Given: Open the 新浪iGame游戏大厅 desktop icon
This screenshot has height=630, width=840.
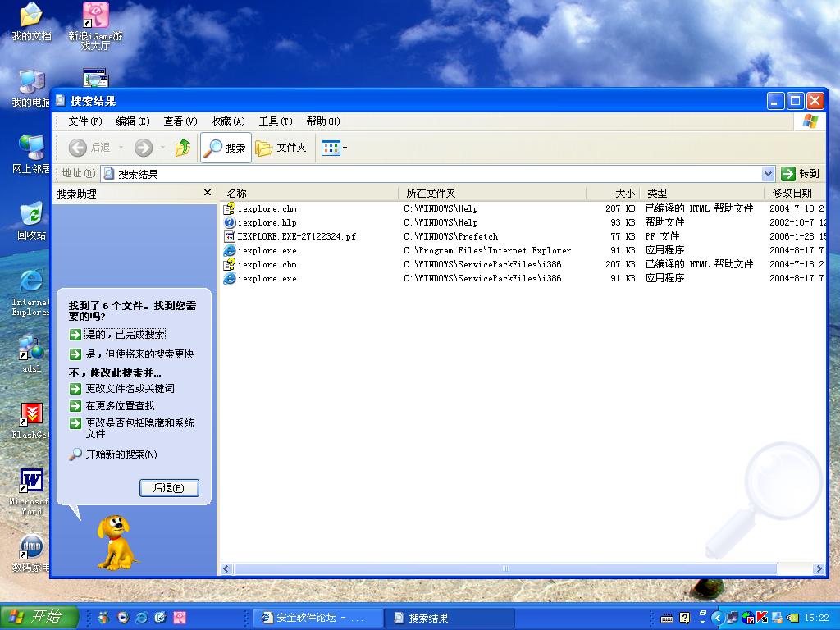Looking at the screenshot, I should pyautogui.click(x=95, y=25).
